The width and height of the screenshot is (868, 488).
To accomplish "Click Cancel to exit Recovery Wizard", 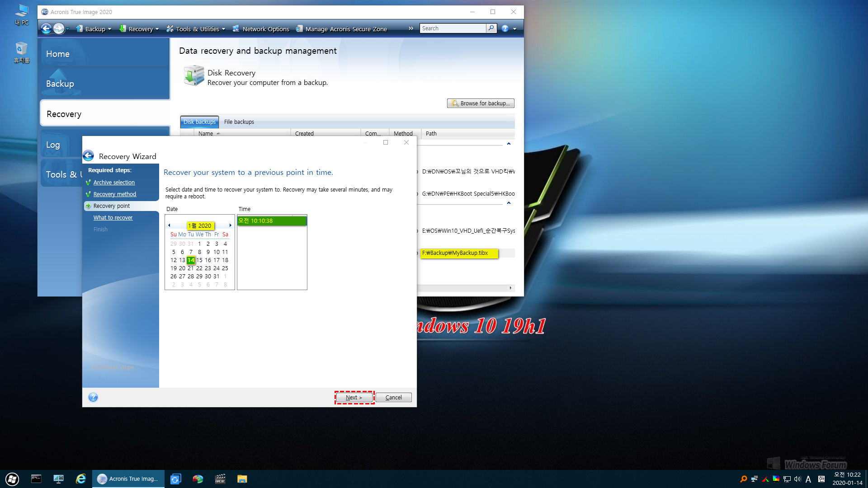I will click(393, 398).
